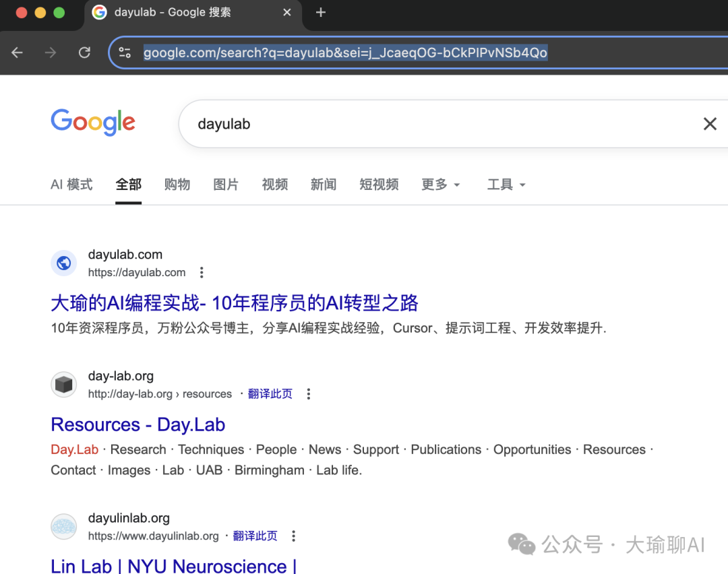Open the three-dot menu beside dayulab.com result
Screen dimensions: 728x574
pyautogui.click(x=201, y=272)
